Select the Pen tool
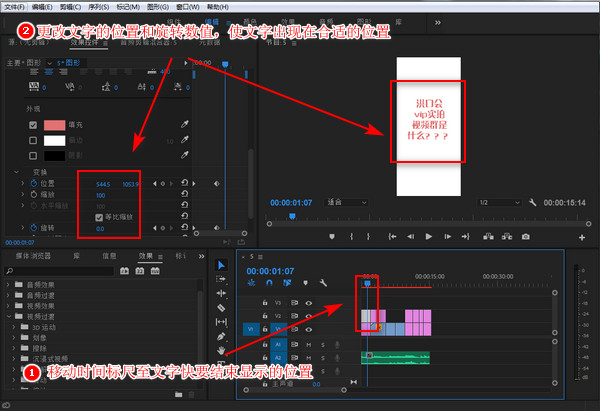600x411 pixels. click(221, 336)
